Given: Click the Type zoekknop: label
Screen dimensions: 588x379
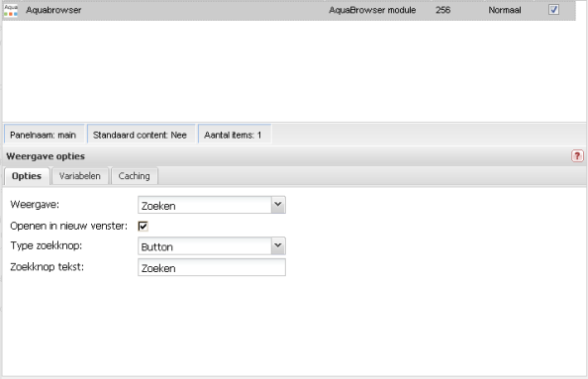Looking at the screenshot, I should (x=47, y=245).
